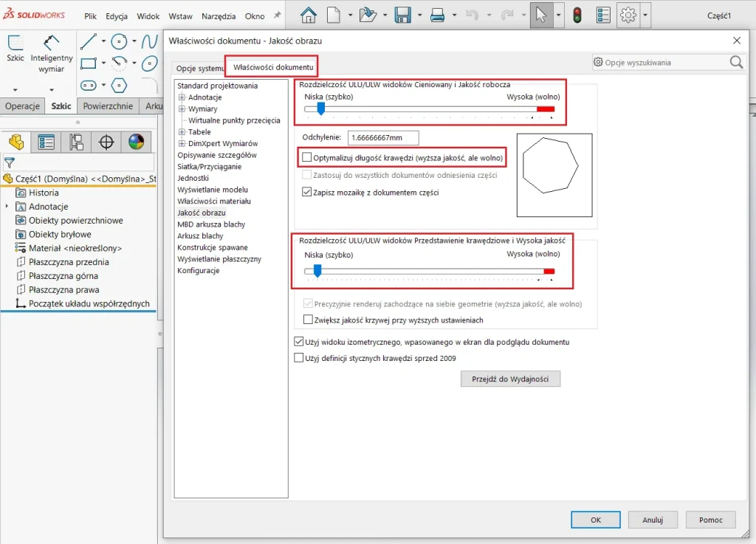
Task: Open ConfigurationManager tab icon
Action: (x=76, y=142)
